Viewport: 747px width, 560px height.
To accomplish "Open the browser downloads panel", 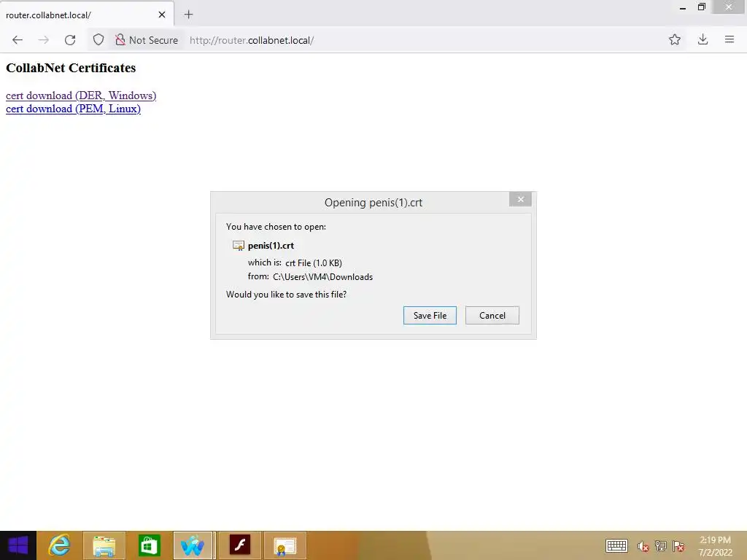I will point(703,39).
